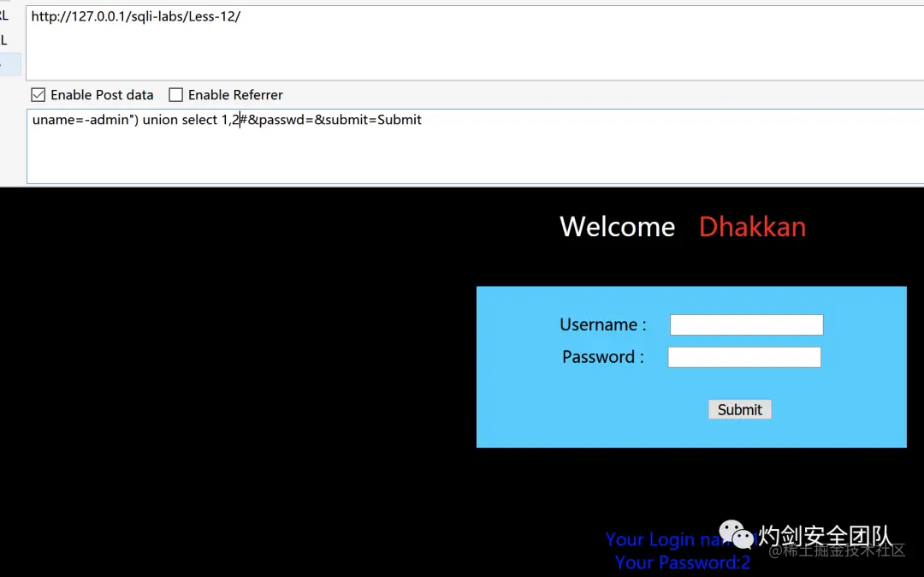The image size is (924, 577).
Task: Tick the Enable Referrer checkbox
Action: [x=175, y=95]
